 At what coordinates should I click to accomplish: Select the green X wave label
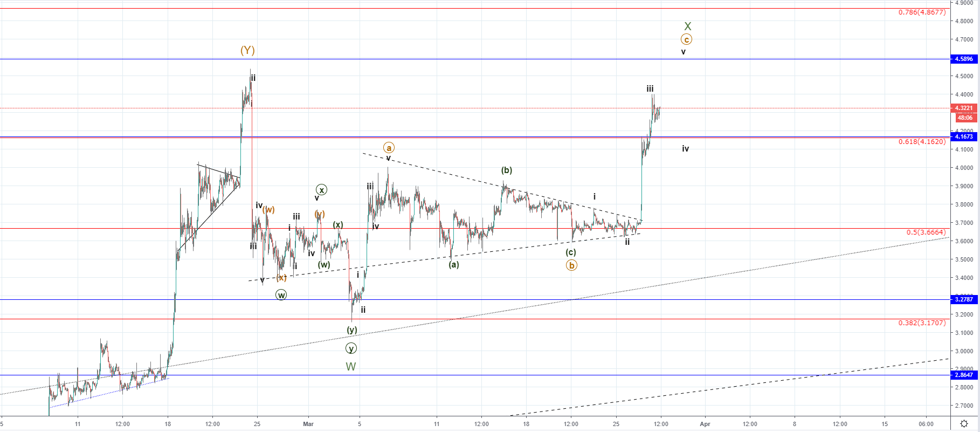coord(687,26)
